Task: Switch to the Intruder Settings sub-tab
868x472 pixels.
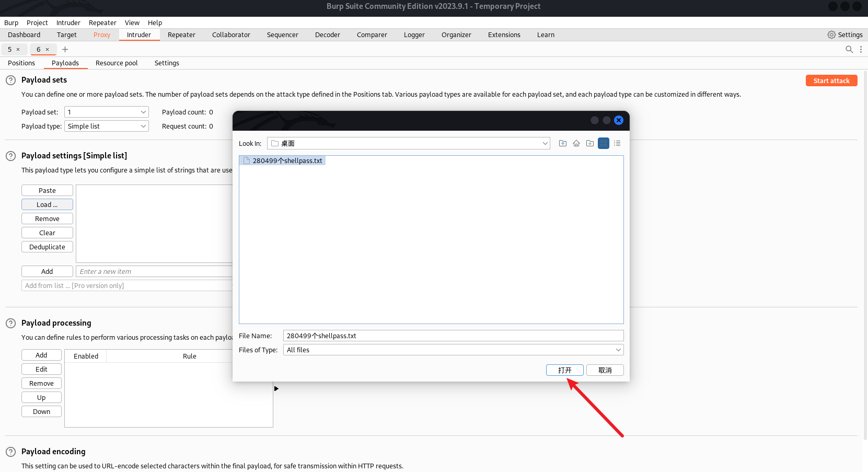Action: click(x=167, y=63)
